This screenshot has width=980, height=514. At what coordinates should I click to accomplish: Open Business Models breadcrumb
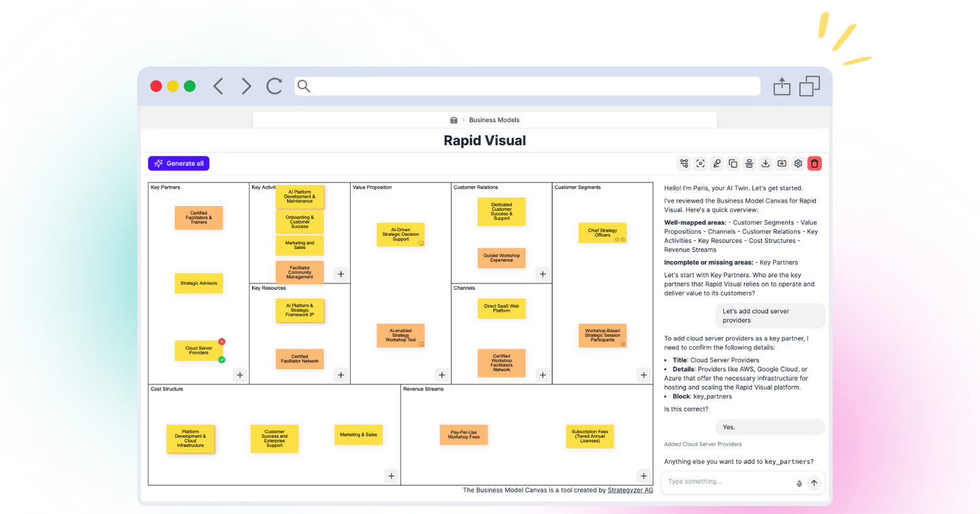click(494, 120)
